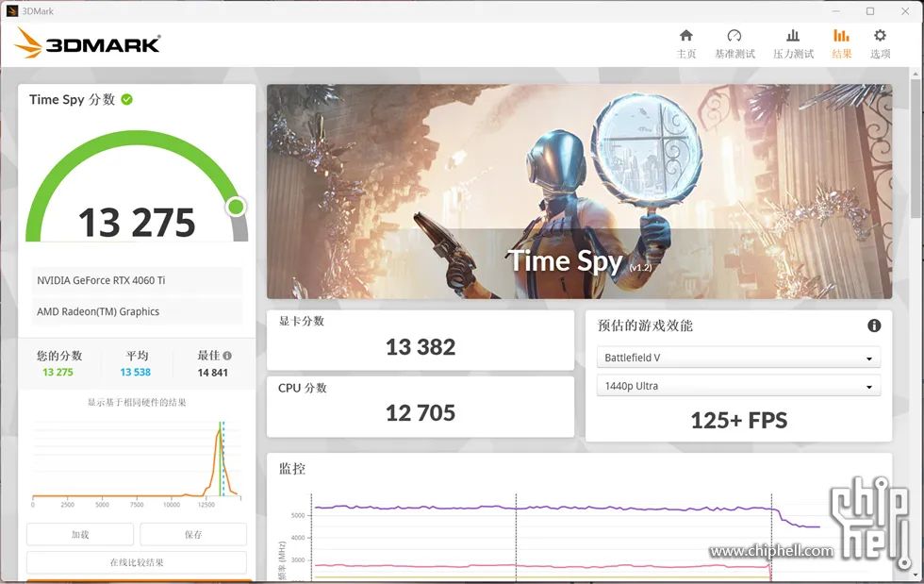Open the Battlefield V game dropdown
This screenshot has width=924, height=584.
[738, 358]
